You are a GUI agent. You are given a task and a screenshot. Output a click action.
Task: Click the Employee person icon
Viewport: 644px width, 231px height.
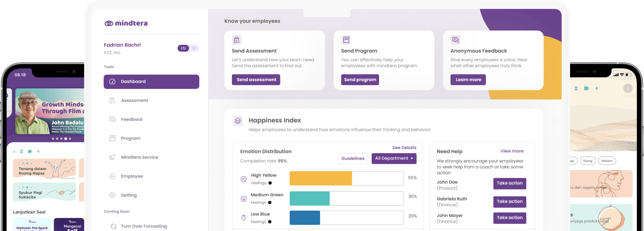point(112,176)
